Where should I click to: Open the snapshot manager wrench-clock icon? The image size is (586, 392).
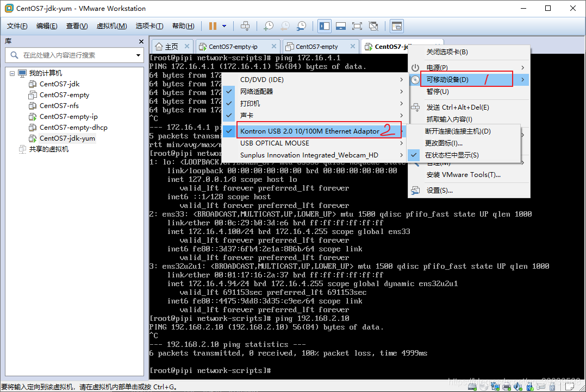point(301,26)
